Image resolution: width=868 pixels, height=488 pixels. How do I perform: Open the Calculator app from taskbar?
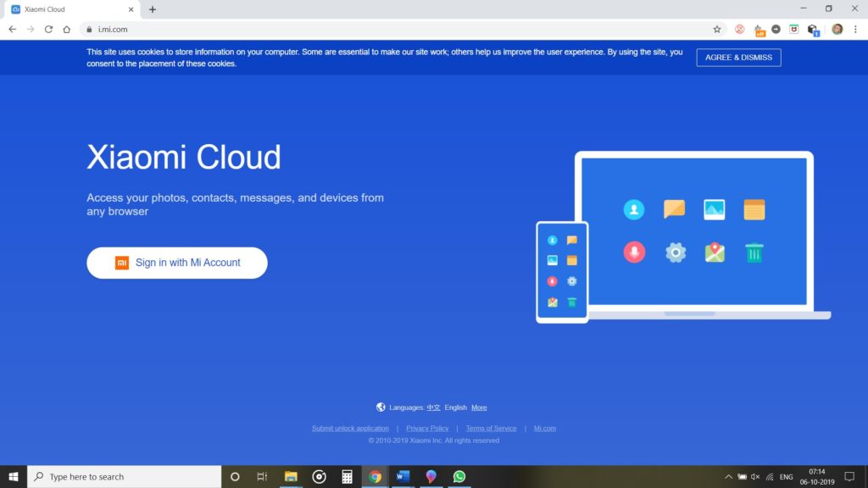347,476
